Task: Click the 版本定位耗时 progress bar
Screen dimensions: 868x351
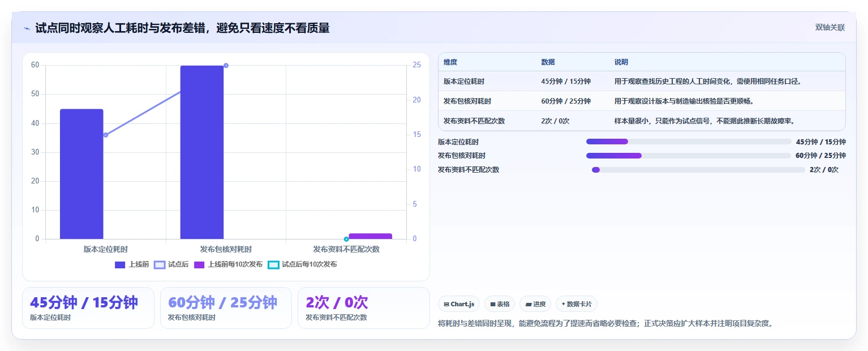Action: pos(689,142)
